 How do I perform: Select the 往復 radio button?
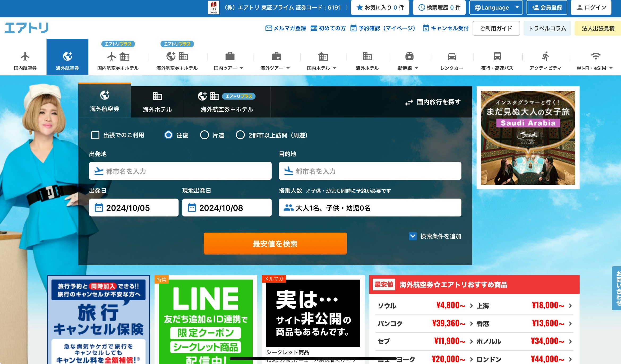pos(168,135)
